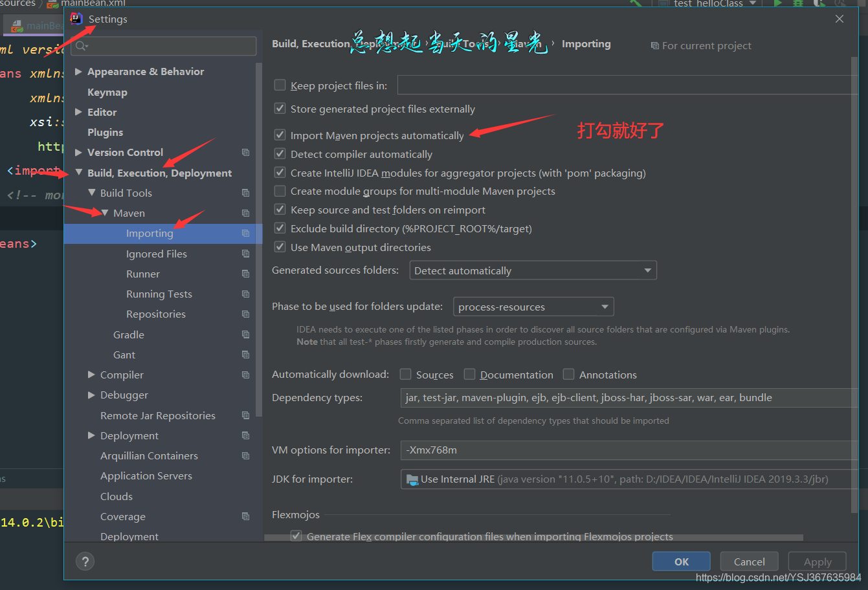Image resolution: width=868 pixels, height=590 pixels.
Task: Toggle Keep project files in checkbox
Action: 280,85
